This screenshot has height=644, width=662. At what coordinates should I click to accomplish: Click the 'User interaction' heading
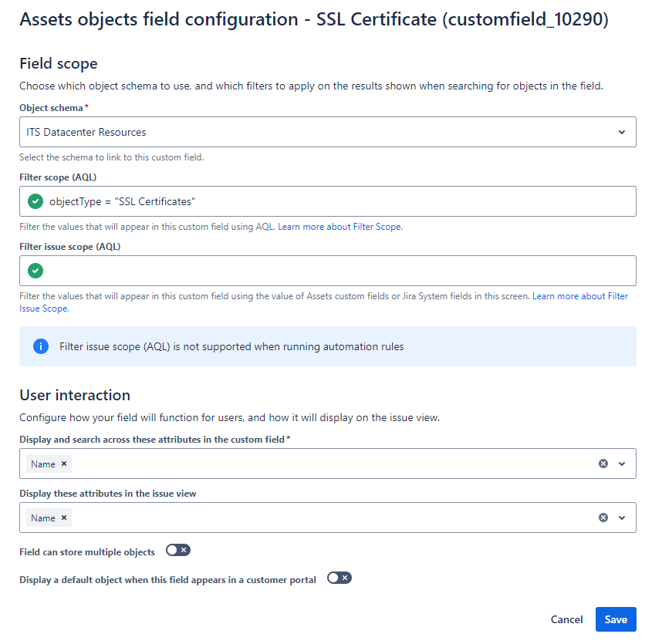click(x=75, y=395)
